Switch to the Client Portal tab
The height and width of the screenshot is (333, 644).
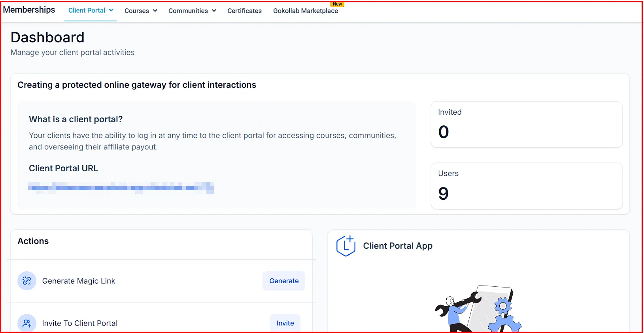click(87, 11)
